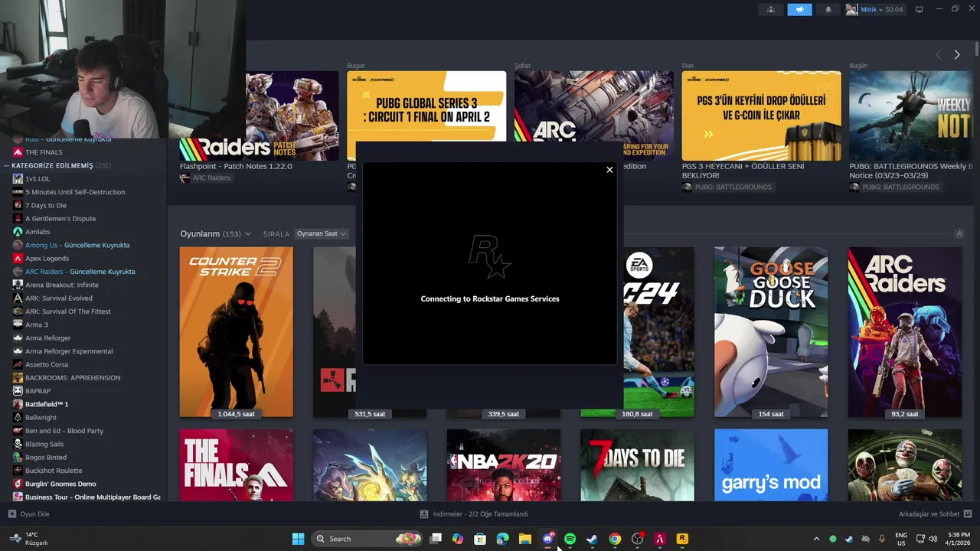The height and width of the screenshot is (551, 980).
Task: Open Goose Goose Duck game cover
Action: (771, 332)
